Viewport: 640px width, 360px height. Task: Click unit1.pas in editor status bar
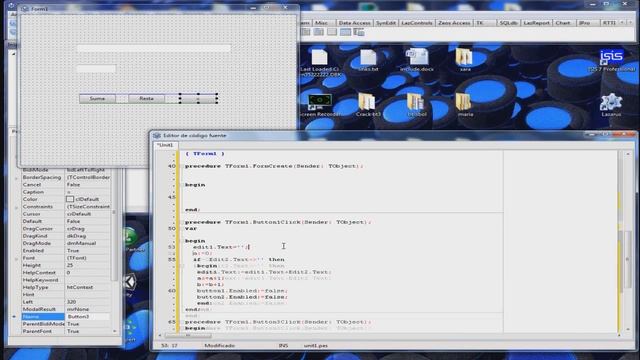point(316,346)
